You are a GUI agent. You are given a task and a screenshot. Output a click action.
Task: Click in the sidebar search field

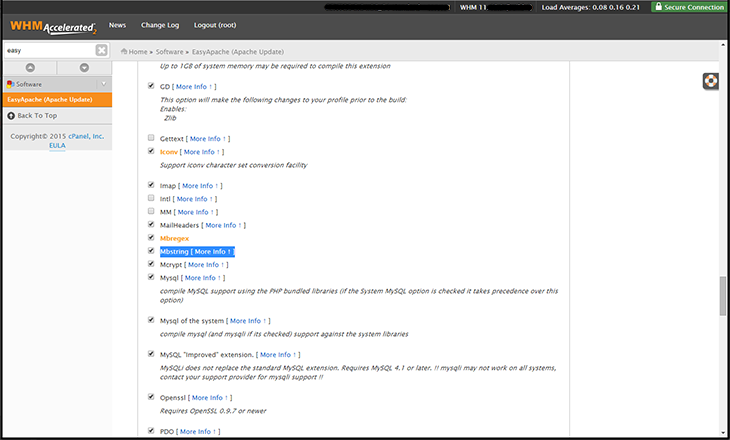pyautogui.click(x=50, y=50)
